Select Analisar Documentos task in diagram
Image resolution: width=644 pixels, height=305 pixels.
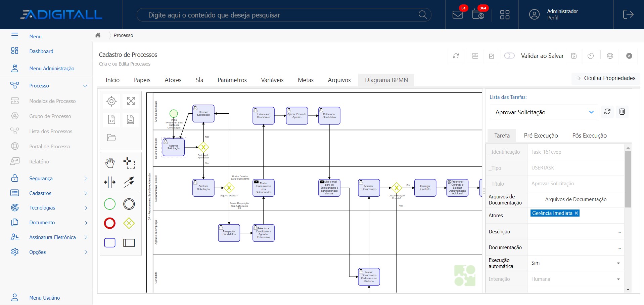point(369,188)
